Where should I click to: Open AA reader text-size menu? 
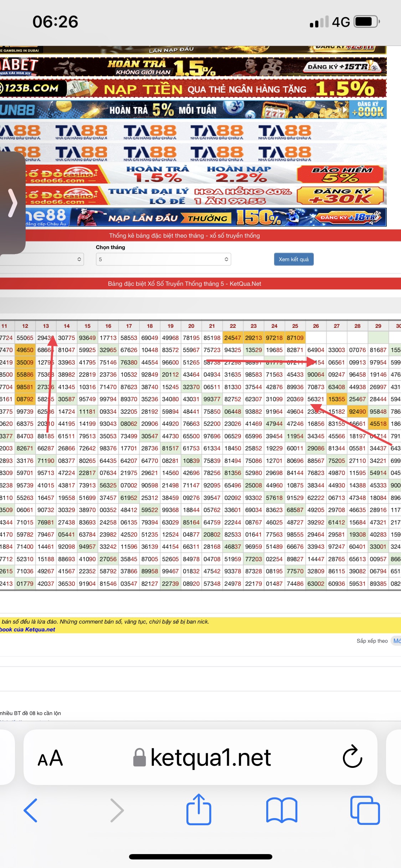pyautogui.click(x=50, y=758)
